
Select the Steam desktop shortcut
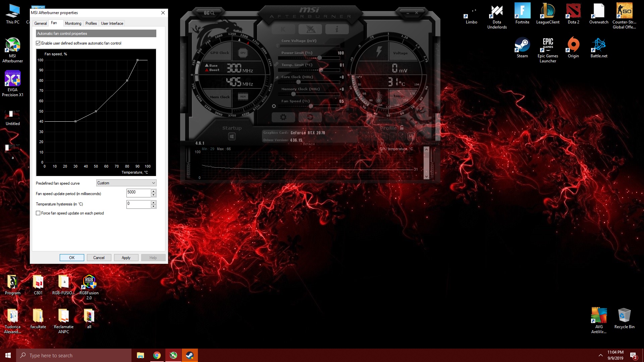tap(522, 48)
